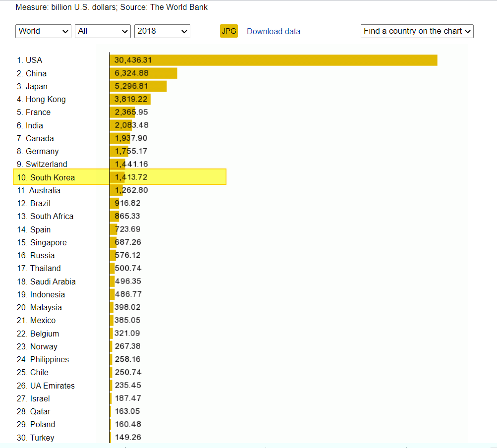Viewport: 497px width, 448px height.
Task: Click the Thailand value 500.74
Action: [128, 268]
